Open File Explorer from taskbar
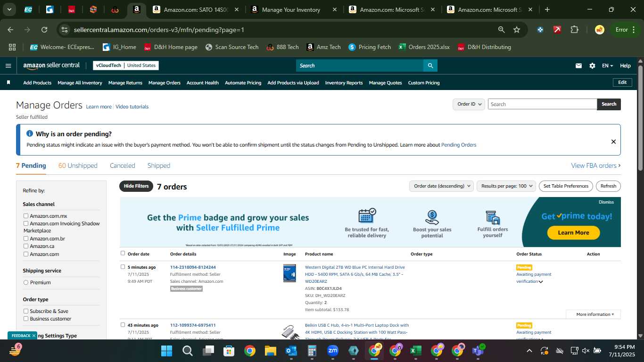The height and width of the screenshot is (362, 644). tap(270, 351)
